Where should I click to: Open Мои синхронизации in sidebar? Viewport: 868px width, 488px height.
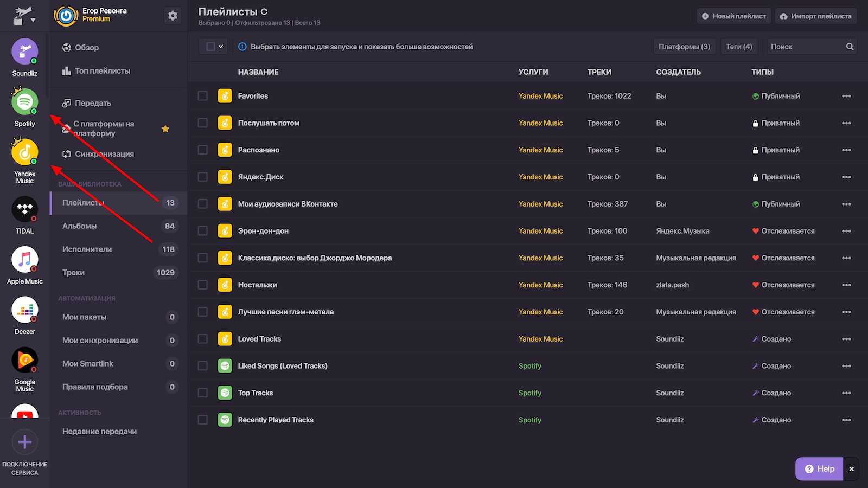pos(118,341)
